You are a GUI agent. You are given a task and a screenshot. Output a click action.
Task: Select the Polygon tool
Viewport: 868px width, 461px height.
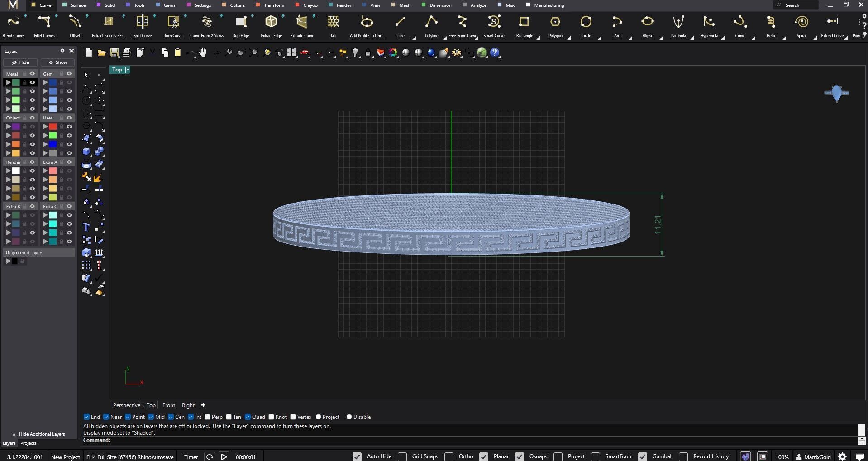(x=555, y=26)
